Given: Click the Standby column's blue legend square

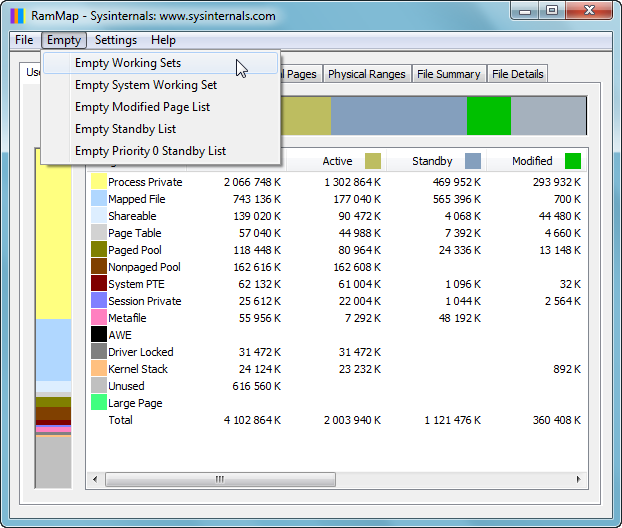Looking at the screenshot, I should pyautogui.click(x=473, y=161).
